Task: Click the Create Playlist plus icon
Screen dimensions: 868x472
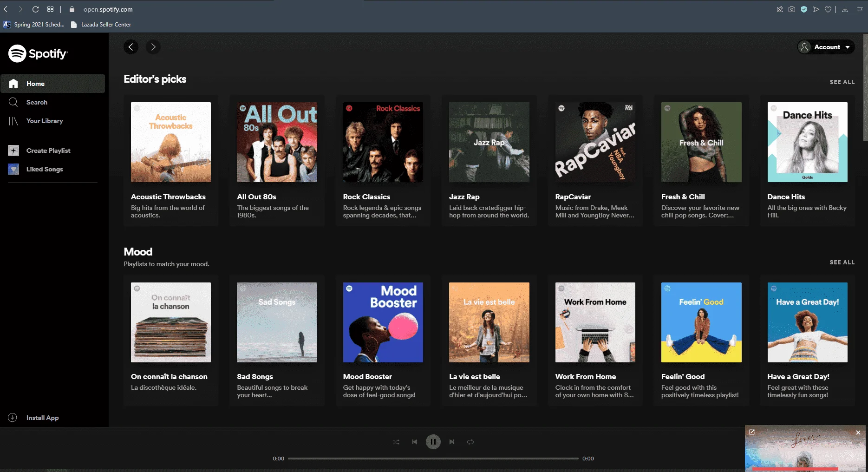Action: [13, 151]
